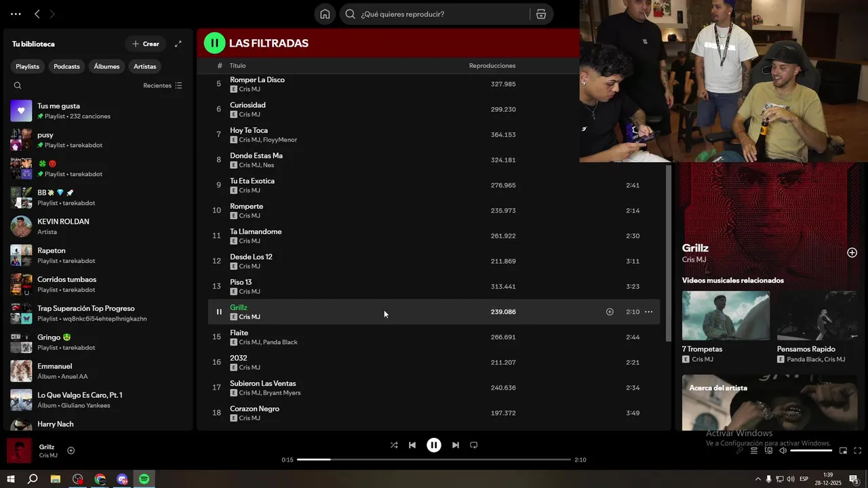Pause Grillz from the track row icon

coord(219,312)
